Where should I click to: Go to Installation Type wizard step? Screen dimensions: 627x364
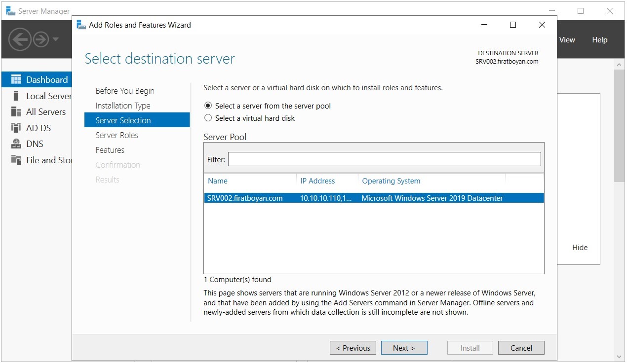123,106
